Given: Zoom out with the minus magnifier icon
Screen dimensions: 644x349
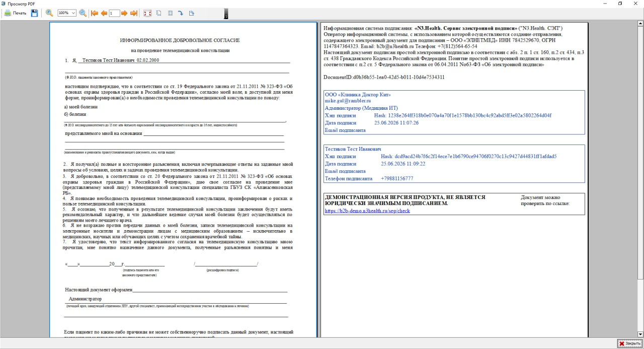Looking at the screenshot, I should (x=83, y=13).
